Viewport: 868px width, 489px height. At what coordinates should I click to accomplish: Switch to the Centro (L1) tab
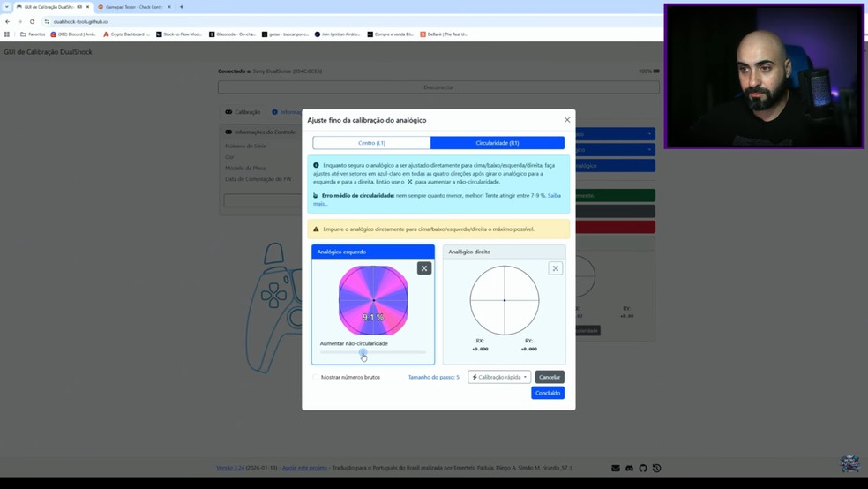(371, 143)
